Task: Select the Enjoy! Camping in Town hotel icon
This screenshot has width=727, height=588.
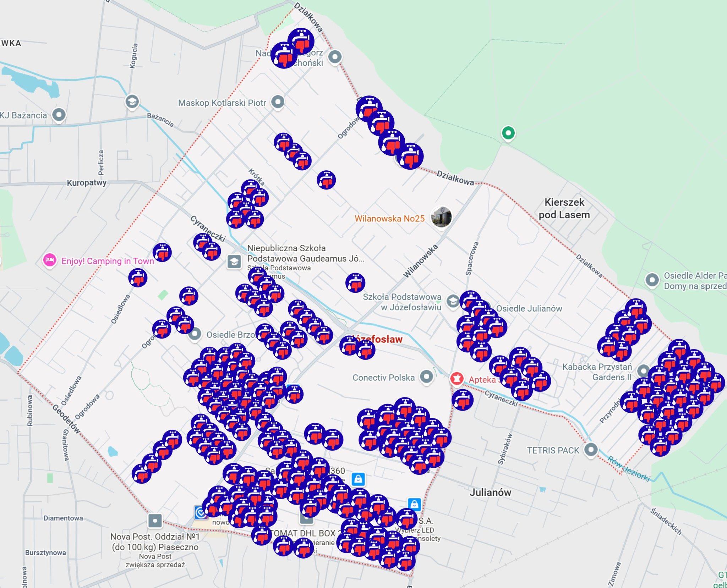Action: (49, 260)
